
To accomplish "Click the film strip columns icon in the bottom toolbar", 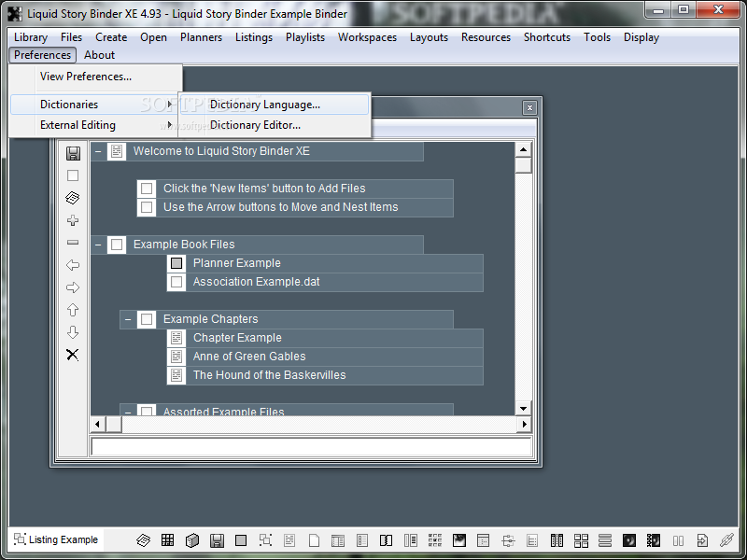I will click(x=557, y=540).
